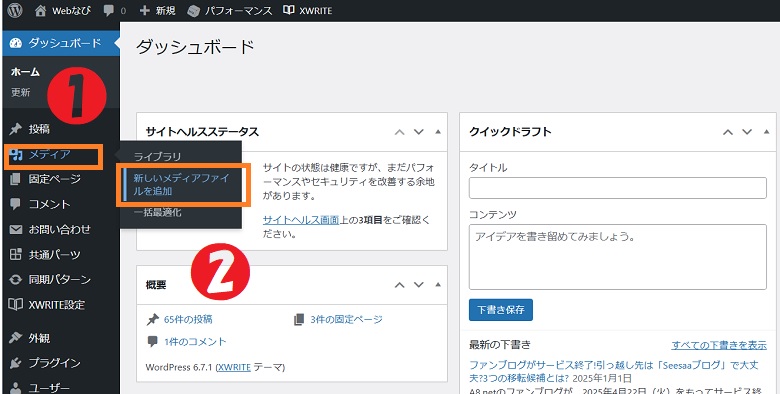Open the 1件のコメント link

[195, 342]
